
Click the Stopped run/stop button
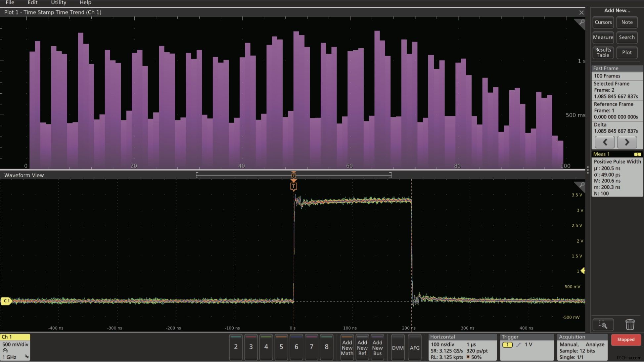click(626, 340)
